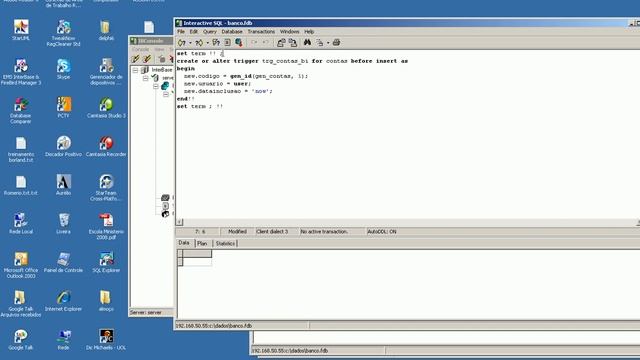
Task: Click the Aurélio desktop icon
Action: click(63, 184)
